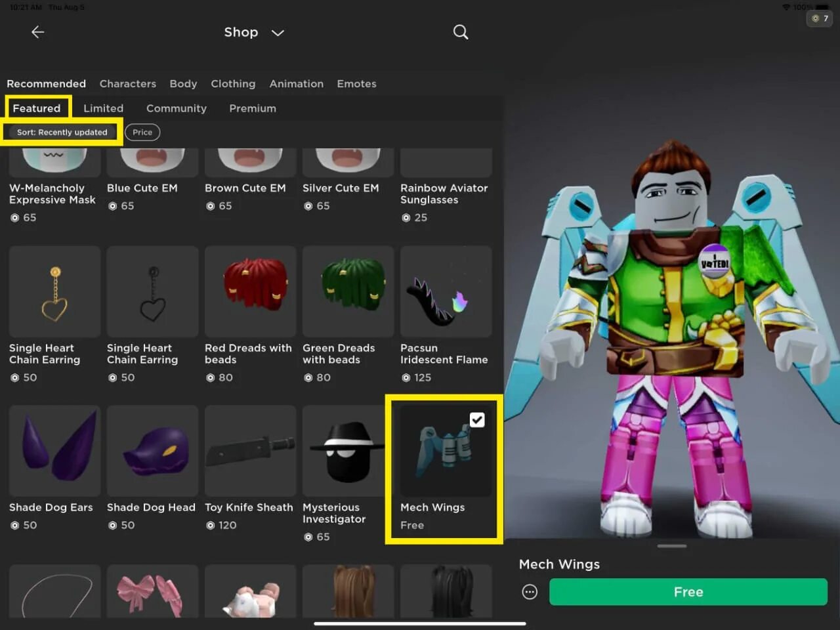This screenshot has width=840, height=630.
Task: Open the search magnifier icon
Action: pos(461,32)
